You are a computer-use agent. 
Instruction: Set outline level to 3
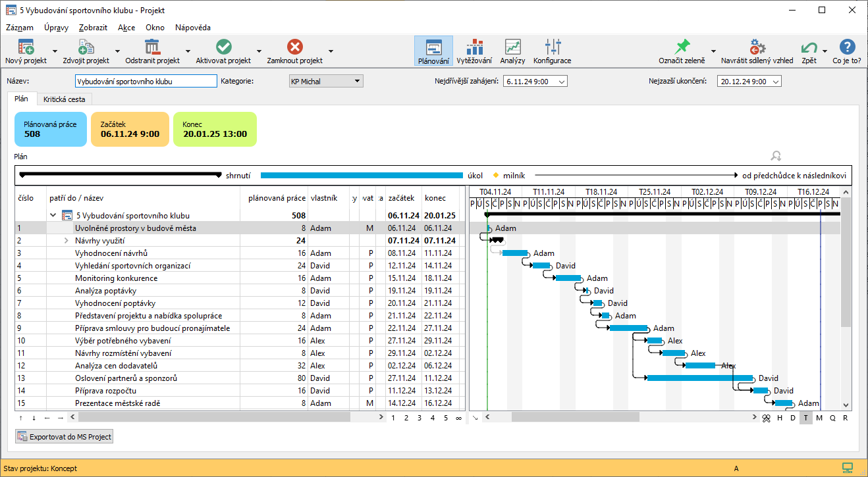click(x=419, y=418)
